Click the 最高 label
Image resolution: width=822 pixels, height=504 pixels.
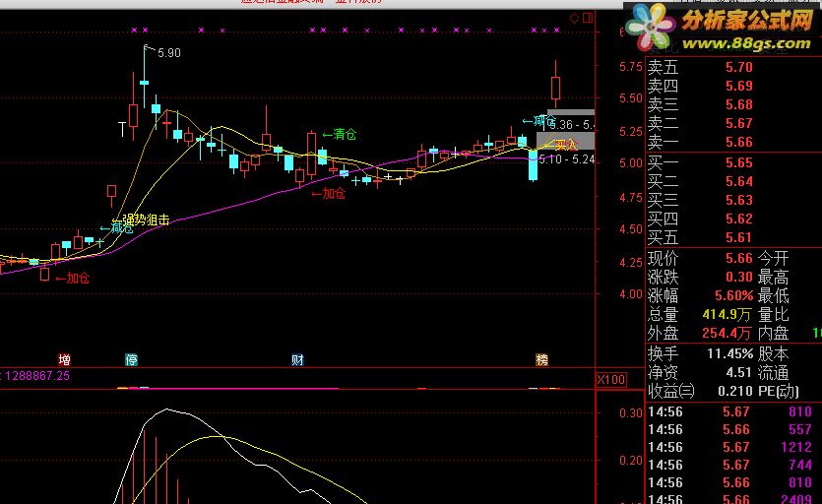point(773,277)
